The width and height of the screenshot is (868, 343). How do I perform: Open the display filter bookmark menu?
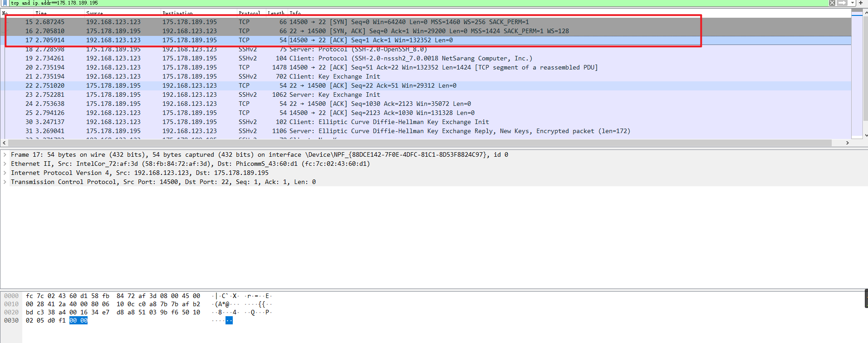5,3
